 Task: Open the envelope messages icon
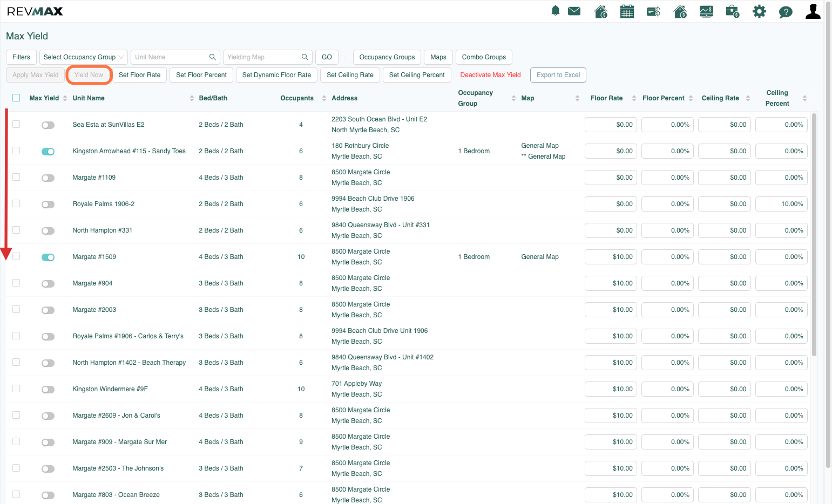pyautogui.click(x=574, y=11)
